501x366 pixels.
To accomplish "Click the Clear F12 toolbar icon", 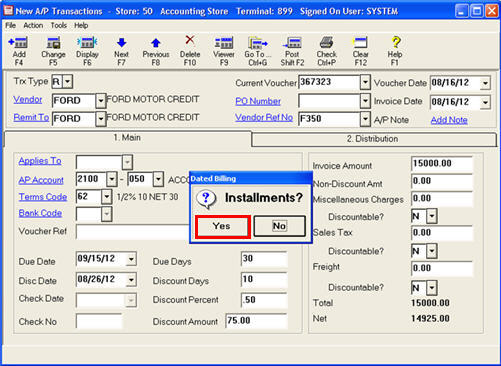I will click(361, 43).
